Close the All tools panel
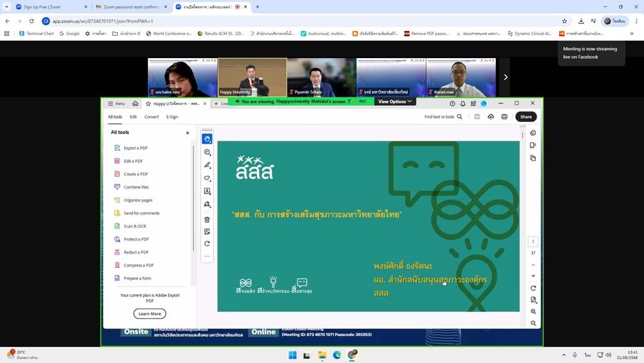This screenshot has width=644, height=363. pos(187,133)
